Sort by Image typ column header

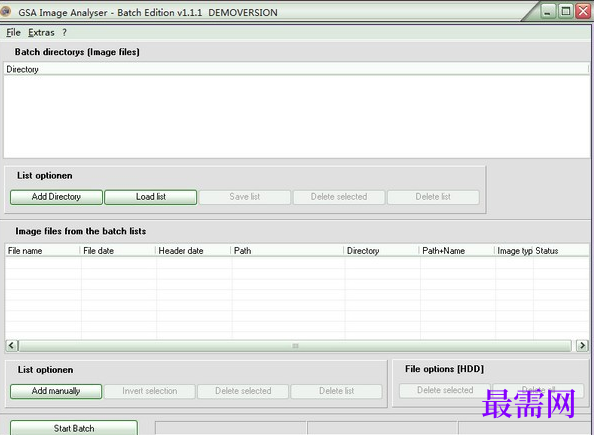[514, 251]
